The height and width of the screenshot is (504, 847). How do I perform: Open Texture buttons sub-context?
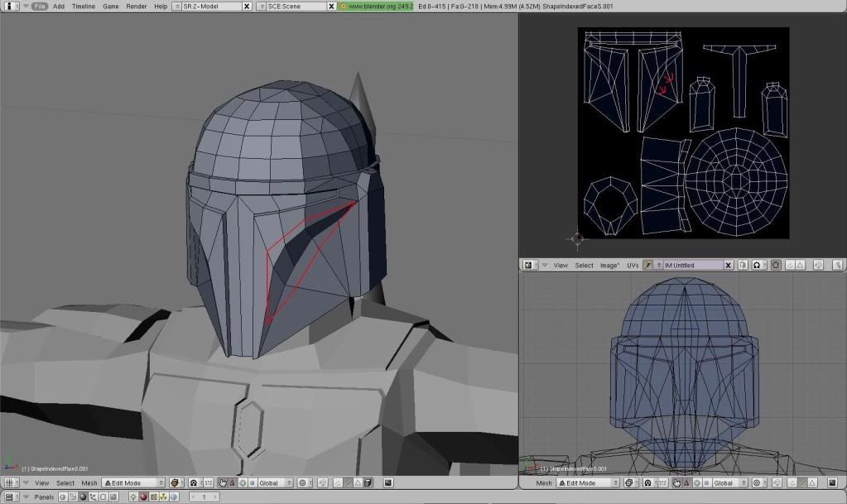[x=153, y=497]
